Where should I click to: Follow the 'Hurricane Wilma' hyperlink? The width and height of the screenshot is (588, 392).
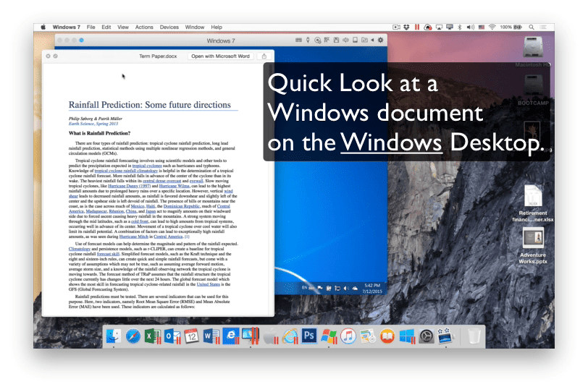[x=175, y=186]
